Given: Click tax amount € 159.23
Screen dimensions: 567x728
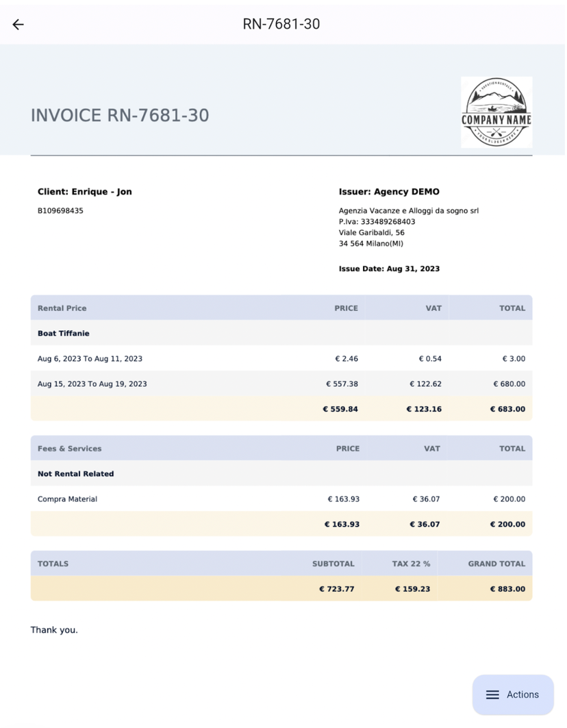Looking at the screenshot, I should (412, 589).
